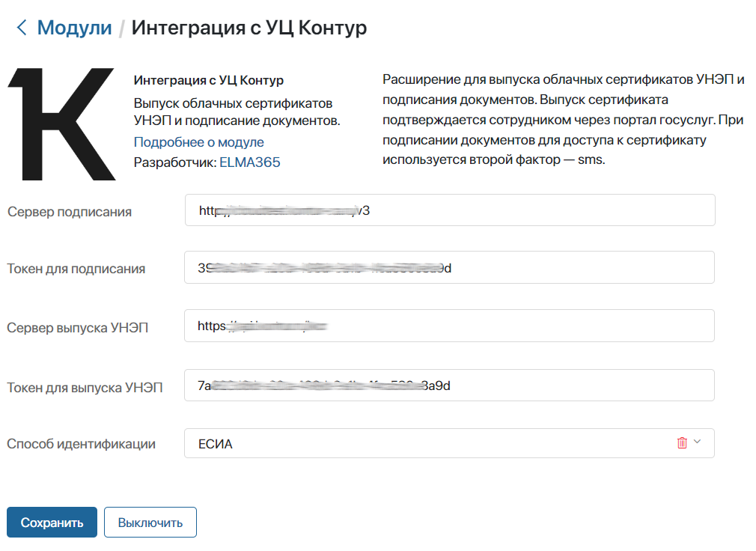Click the back arrow chevron icon
756x551 pixels.
[x=21, y=28]
